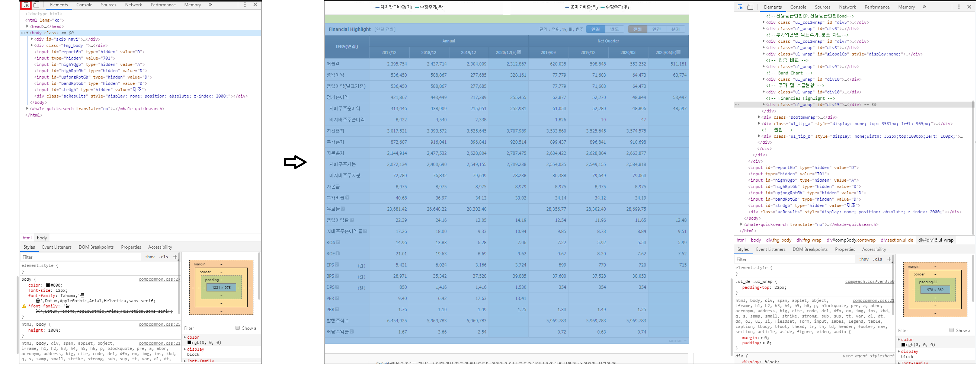The width and height of the screenshot is (980, 367).
Task: Check Show all in left Computed pane
Action: [x=237, y=328]
